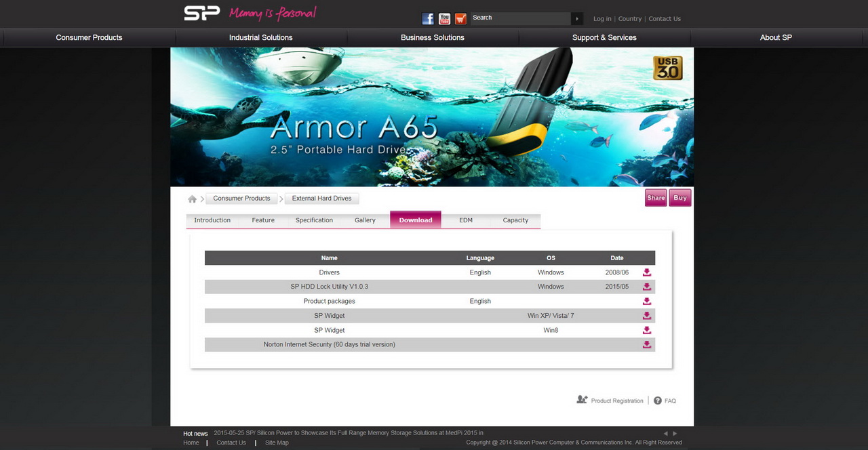Open the FAQ link text
The width and height of the screenshot is (868, 450).
tap(670, 401)
